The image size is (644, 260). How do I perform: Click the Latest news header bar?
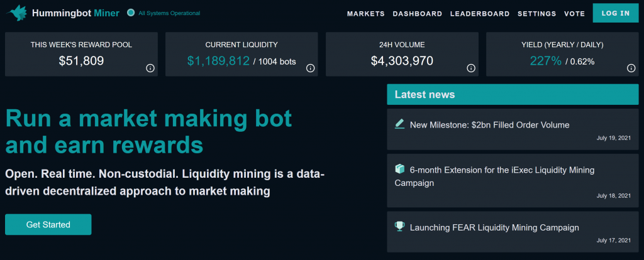(x=513, y=94)
